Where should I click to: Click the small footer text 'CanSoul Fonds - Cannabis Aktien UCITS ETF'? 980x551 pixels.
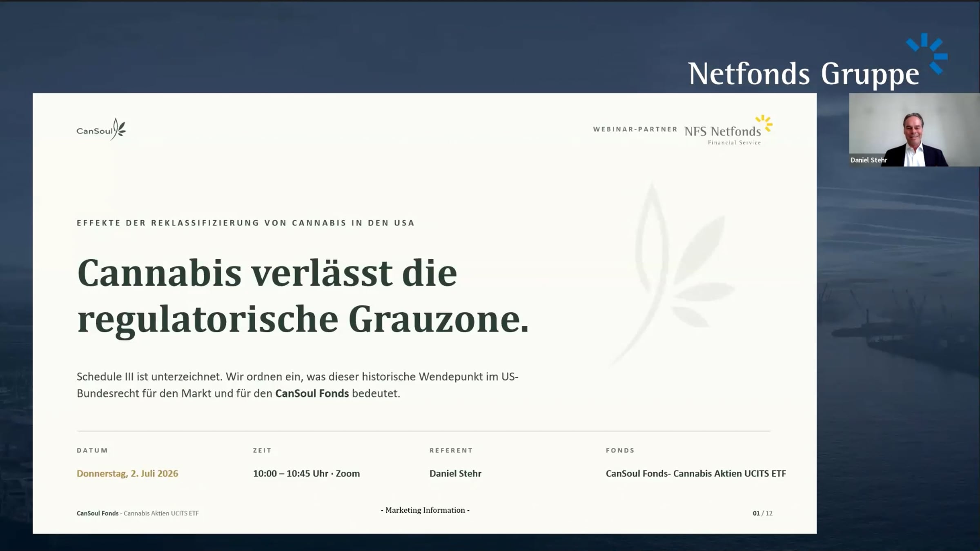pos(138,513)
